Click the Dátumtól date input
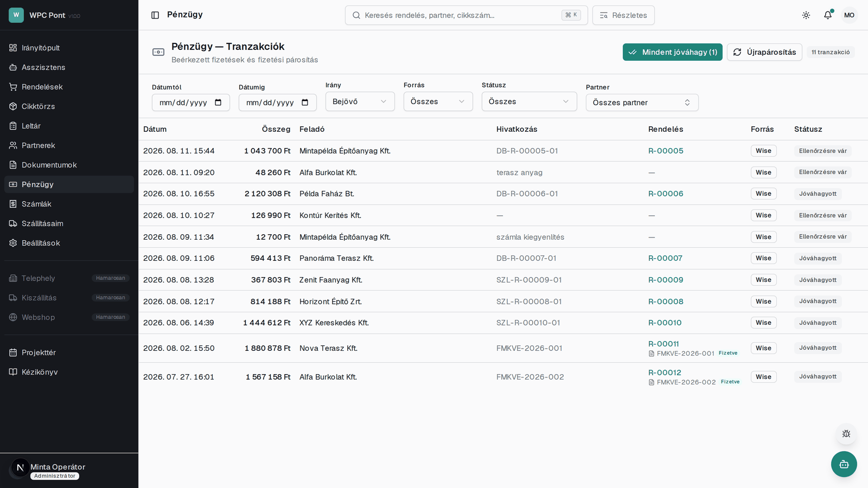The width and height of the screenshot is (868, 488). coord(191,102)
